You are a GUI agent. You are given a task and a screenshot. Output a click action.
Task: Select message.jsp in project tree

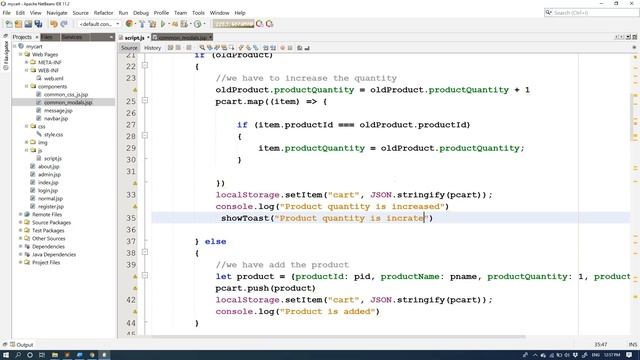pos(58,110)
